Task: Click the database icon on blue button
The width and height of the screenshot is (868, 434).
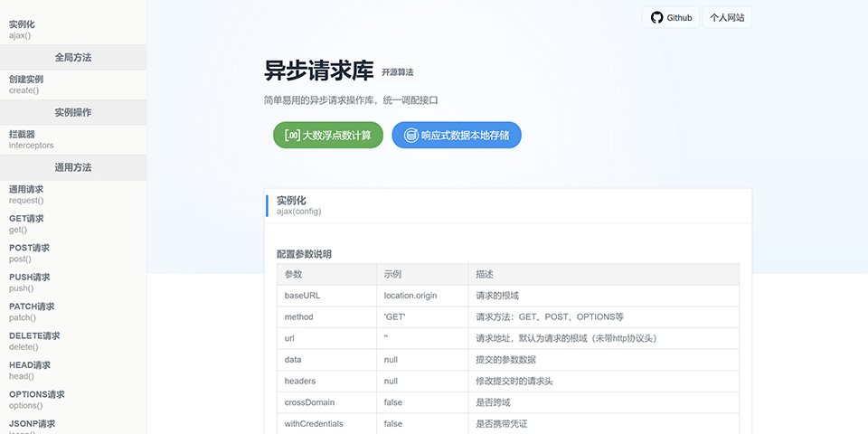Action: (x=410, y=136)
